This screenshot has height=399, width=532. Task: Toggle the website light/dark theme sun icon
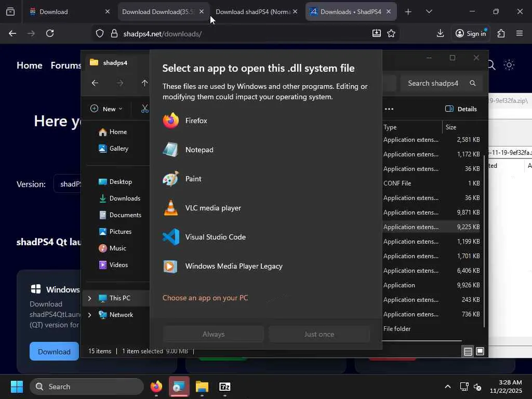point(509,65)
